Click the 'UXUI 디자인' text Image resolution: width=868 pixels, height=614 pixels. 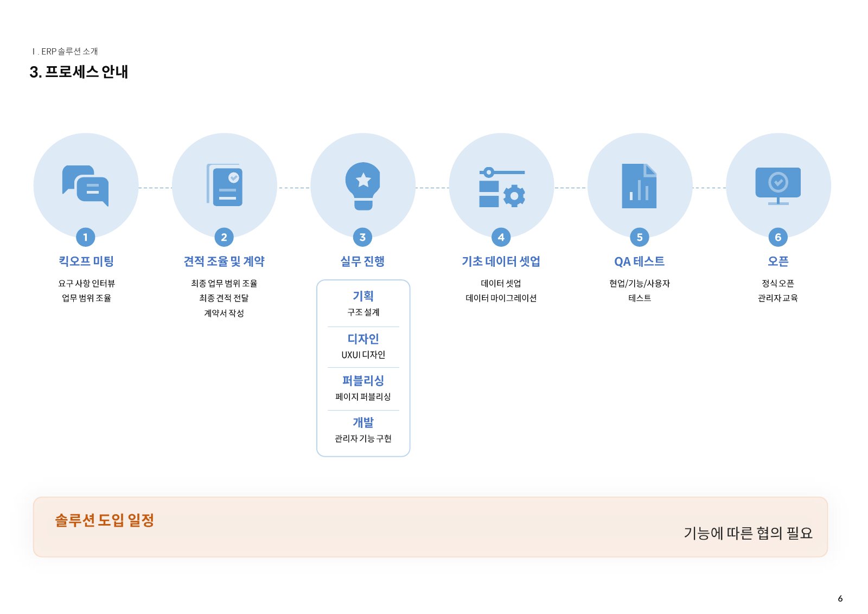coord(363,355)
